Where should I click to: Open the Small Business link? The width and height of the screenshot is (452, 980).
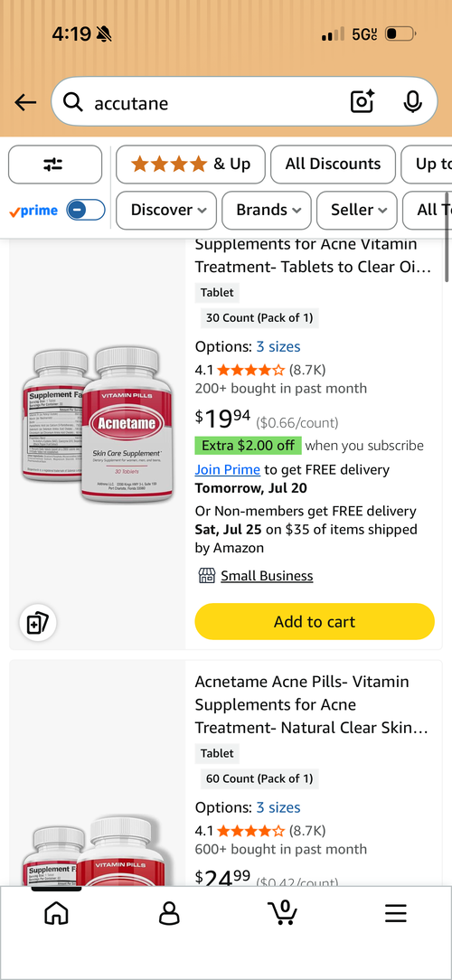coord(267,576)
